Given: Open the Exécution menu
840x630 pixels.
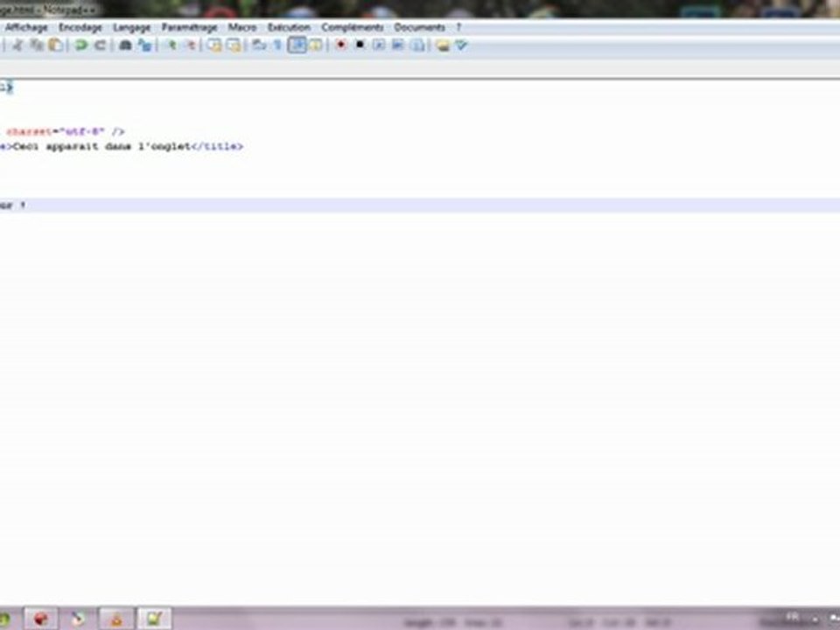Looking at the screenshot, I should (289, 27).
